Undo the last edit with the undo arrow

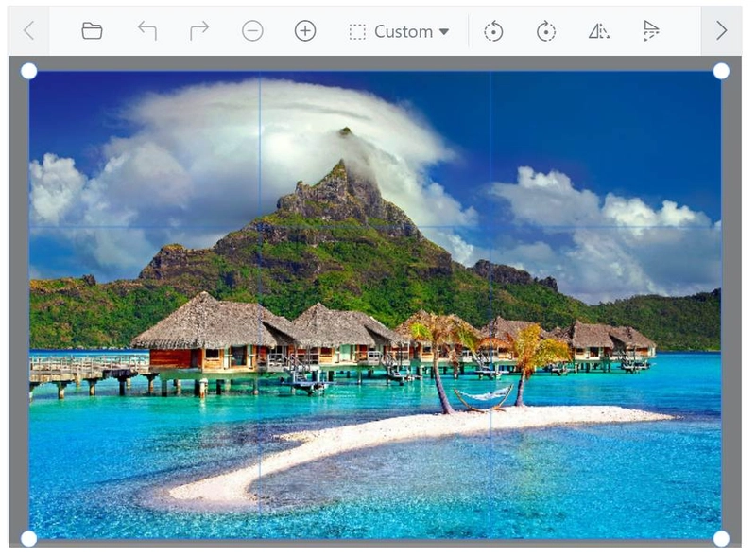click(x=147, y=31)
